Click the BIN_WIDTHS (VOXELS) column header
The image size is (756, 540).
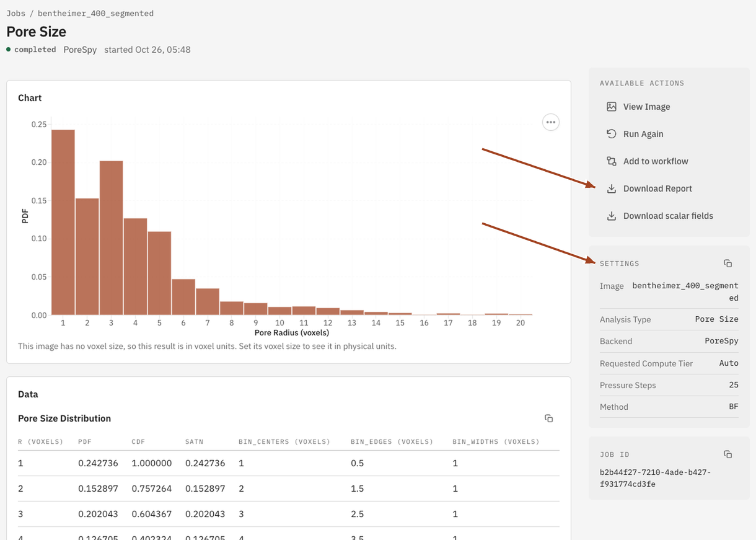[496, 442]
